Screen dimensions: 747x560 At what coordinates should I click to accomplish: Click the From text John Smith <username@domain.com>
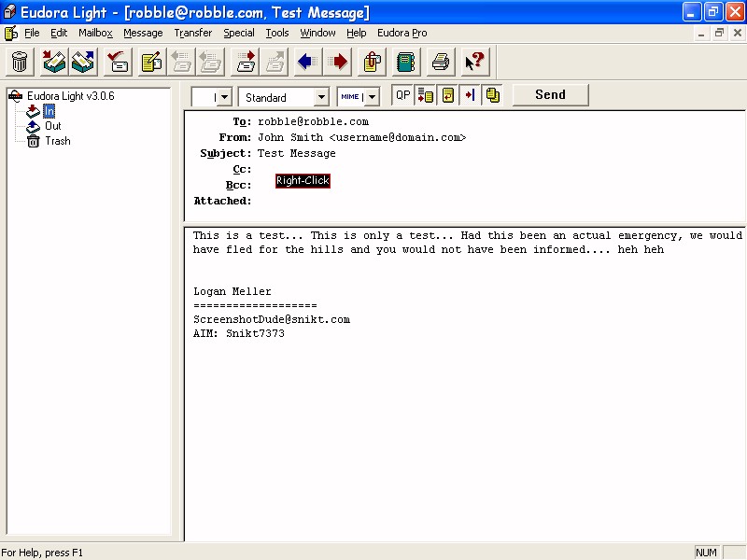(x=361, y=137)
